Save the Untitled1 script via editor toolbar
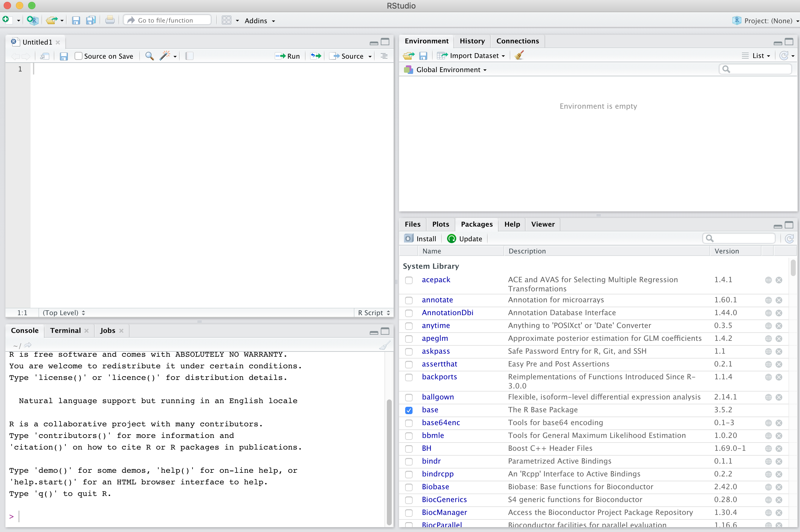Viewport: 800px width, 532px height. [64, 56]
